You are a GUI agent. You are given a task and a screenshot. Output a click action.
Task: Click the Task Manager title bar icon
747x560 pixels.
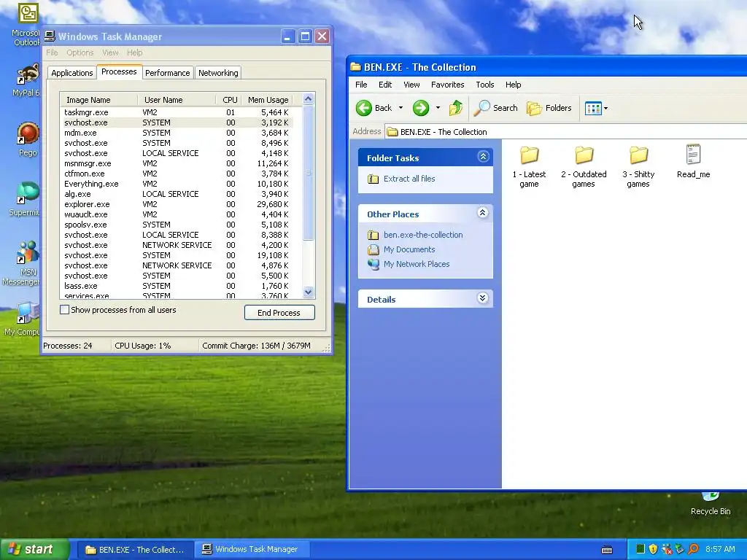[x=50, y=36]
